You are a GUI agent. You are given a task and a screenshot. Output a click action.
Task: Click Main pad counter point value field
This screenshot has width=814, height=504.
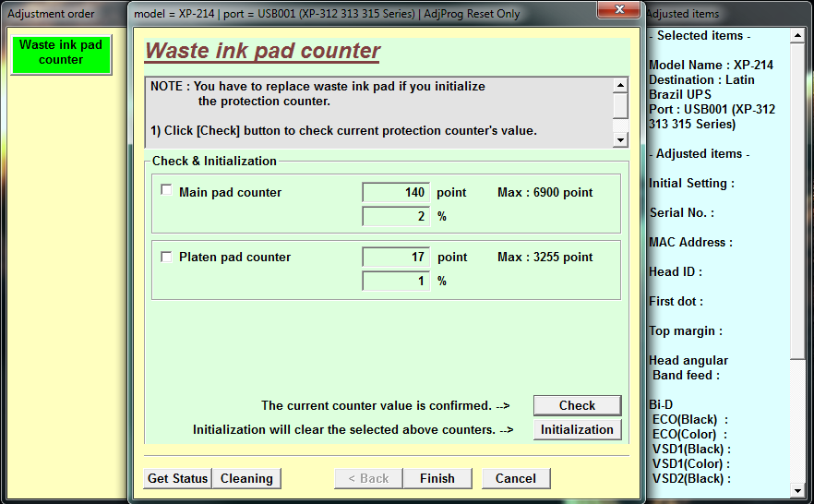coord(396,192)
